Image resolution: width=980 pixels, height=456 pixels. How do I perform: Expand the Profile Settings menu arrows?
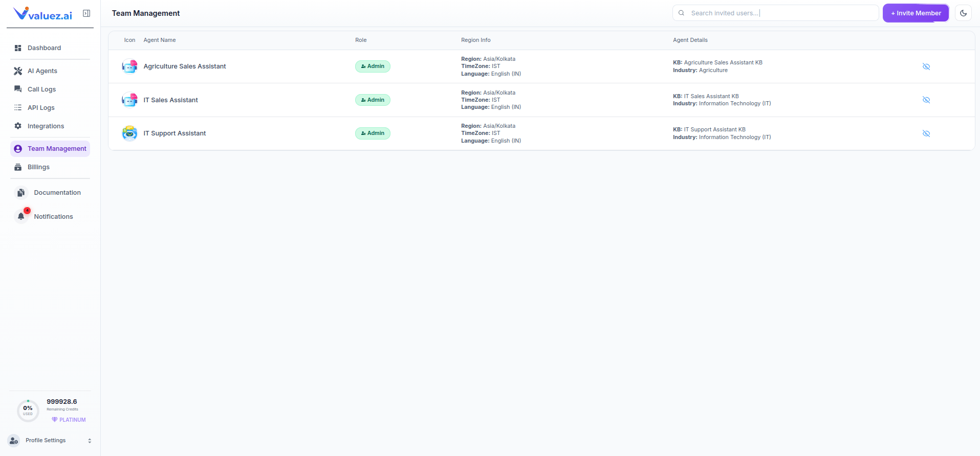(x=90, y=441)
